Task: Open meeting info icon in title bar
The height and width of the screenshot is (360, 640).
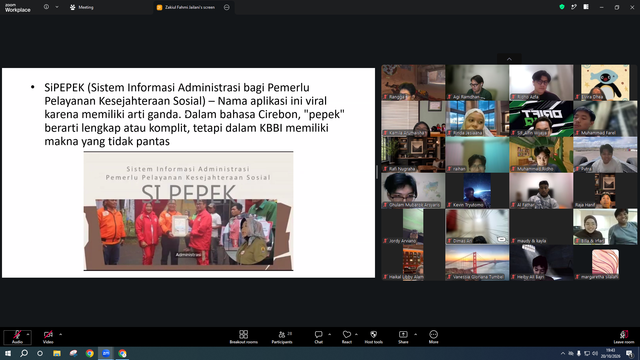Action: [46, 7]
